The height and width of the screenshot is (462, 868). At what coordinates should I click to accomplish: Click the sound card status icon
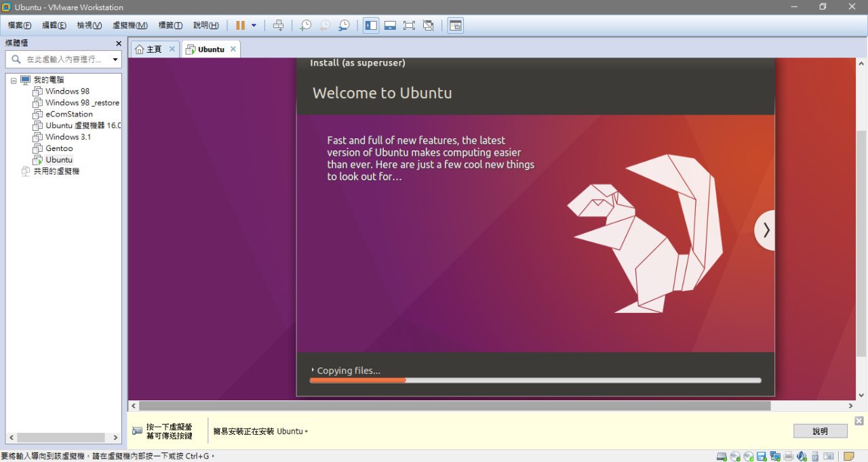[x=802, y=457]
